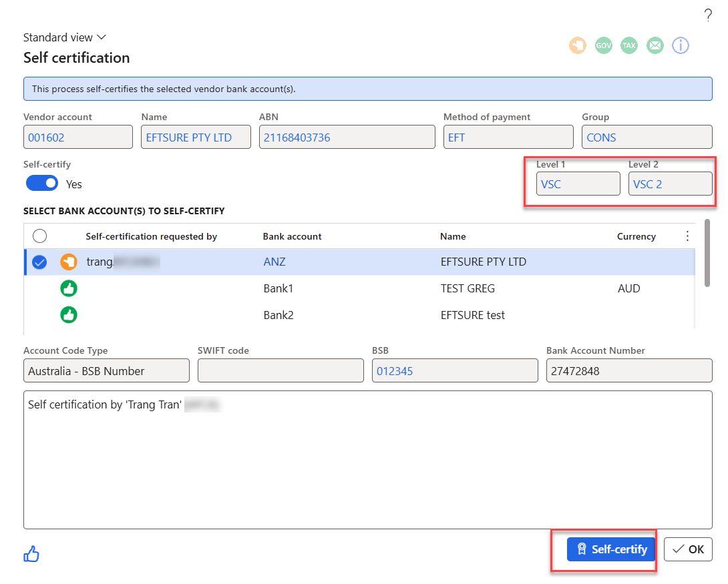Image resolution: width=728 pixels, height=584 pixels.
Task: Click the green GOV status icon
Action: pos(604,45)
